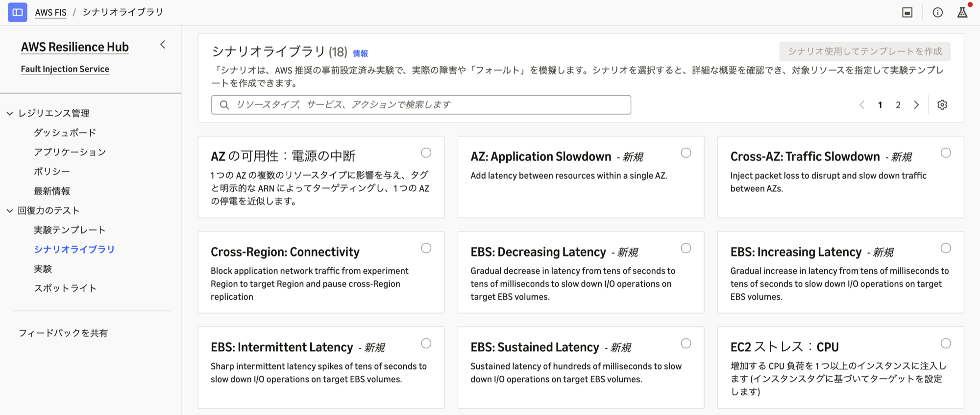Open ポリシー in the sidebar

tap(52, 171)
